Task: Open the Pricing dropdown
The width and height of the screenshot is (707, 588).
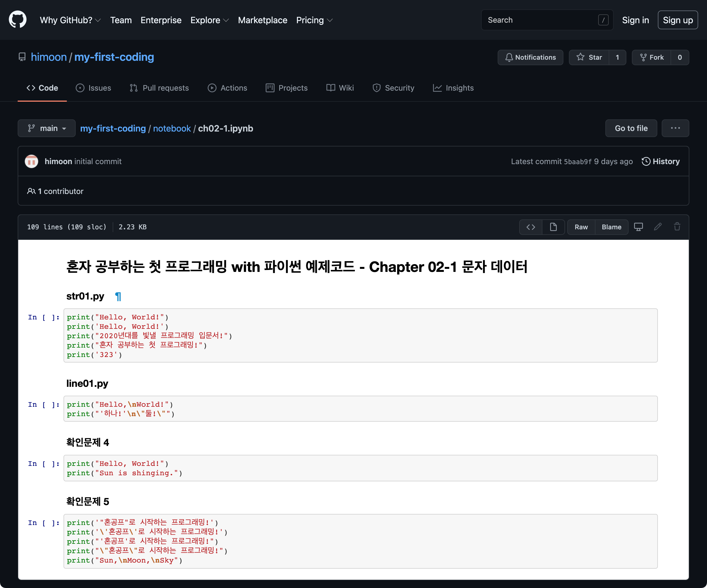Action: pos(314,20)
